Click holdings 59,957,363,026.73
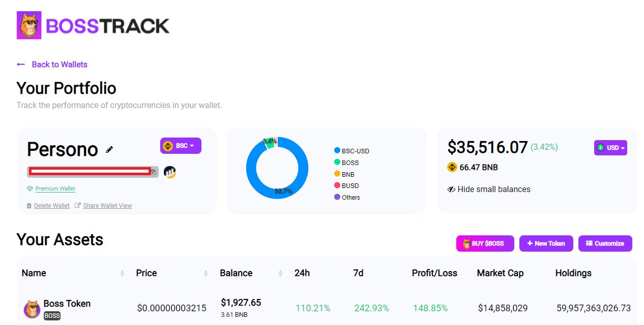Screen dimensions: 644x325 pos(594,308)
